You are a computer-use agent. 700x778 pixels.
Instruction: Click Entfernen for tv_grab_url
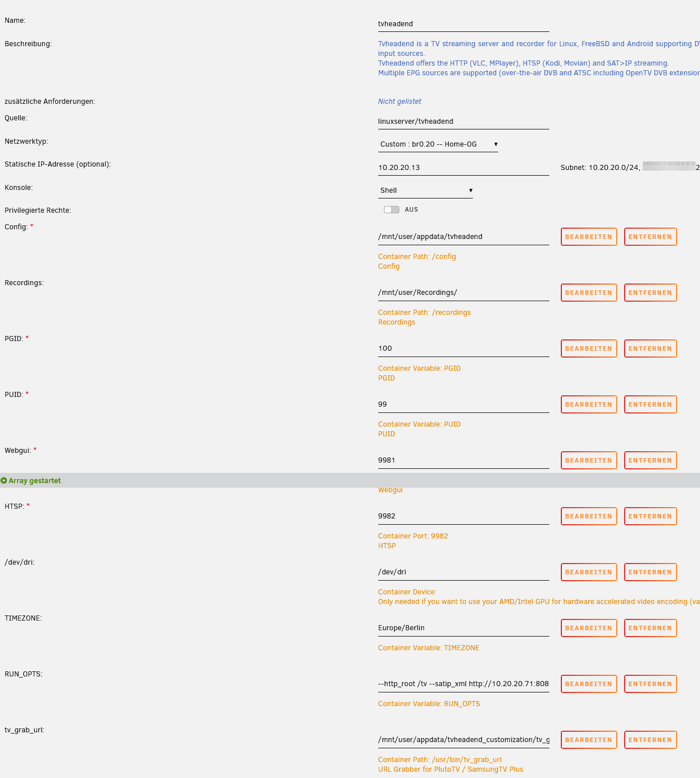(x=650, y=740)
